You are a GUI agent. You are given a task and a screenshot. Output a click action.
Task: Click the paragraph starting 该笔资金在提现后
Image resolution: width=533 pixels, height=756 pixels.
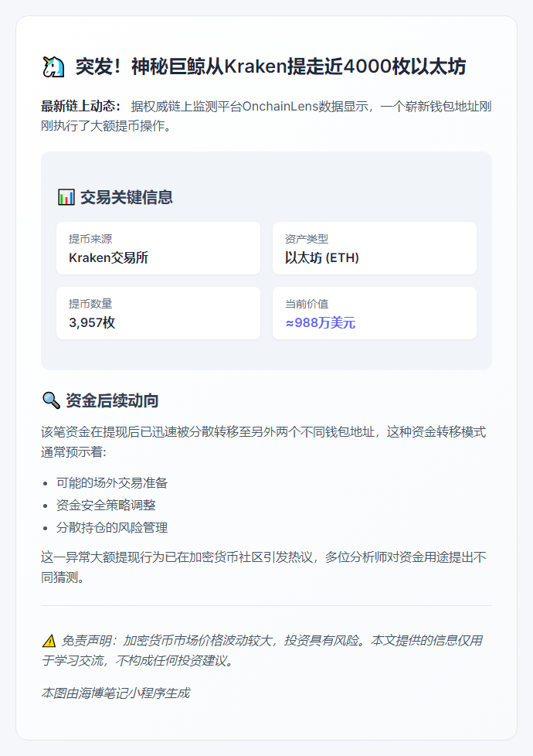coord(263,441)
